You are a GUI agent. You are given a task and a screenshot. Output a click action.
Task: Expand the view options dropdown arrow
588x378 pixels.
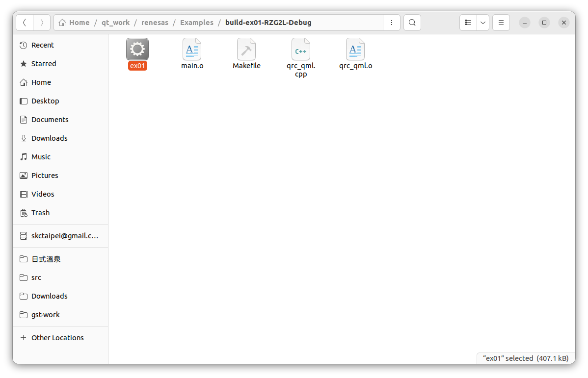(x=483, y=23)
